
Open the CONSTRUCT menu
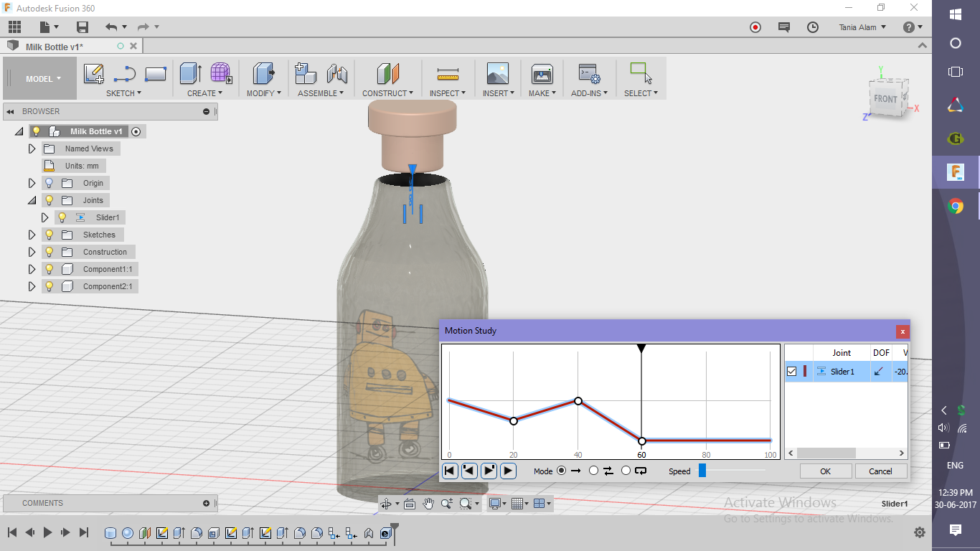pyautogui.click(x=387, y=93)
